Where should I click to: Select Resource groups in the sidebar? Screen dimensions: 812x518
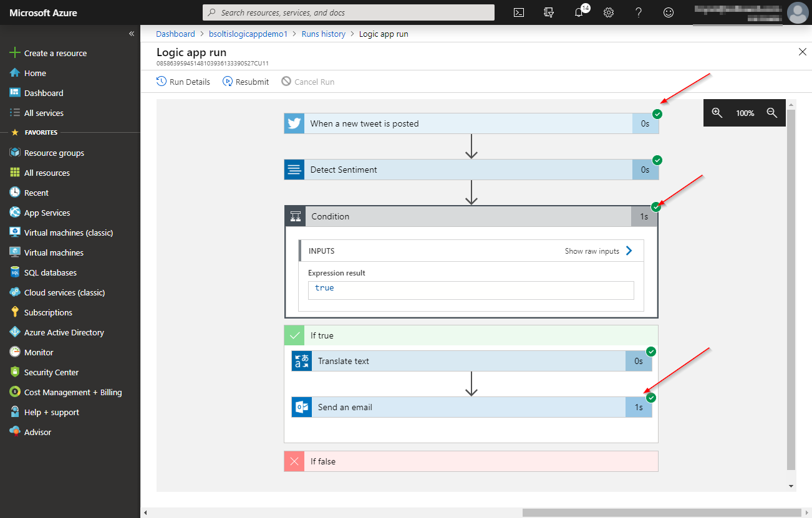click(54, 153)
